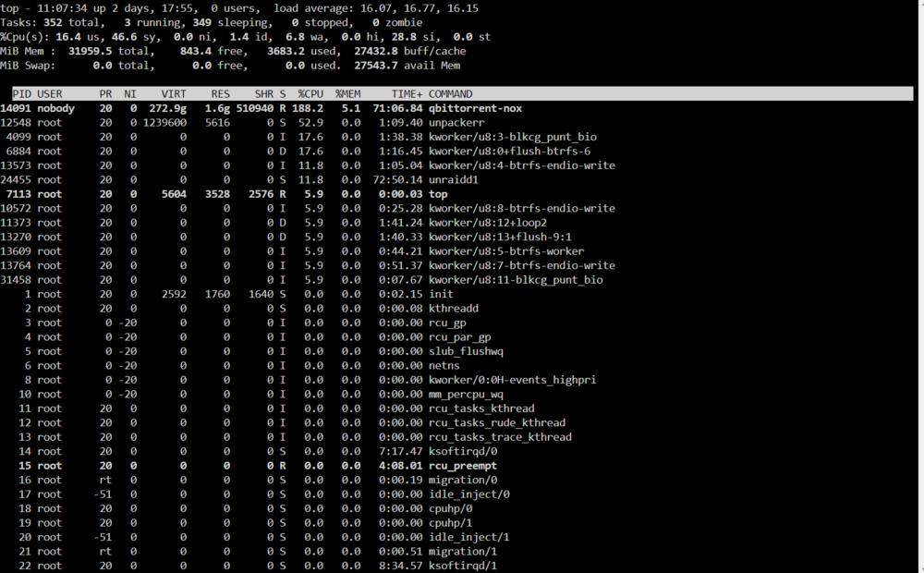This screenshot has height=573, width=924.
Task: Click the %CPU column header
Action: [310, 93]
